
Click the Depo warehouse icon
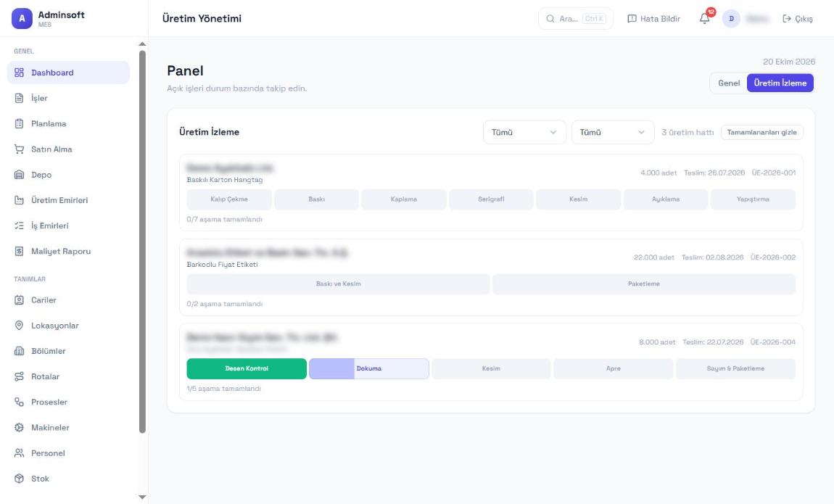[19, 174]
